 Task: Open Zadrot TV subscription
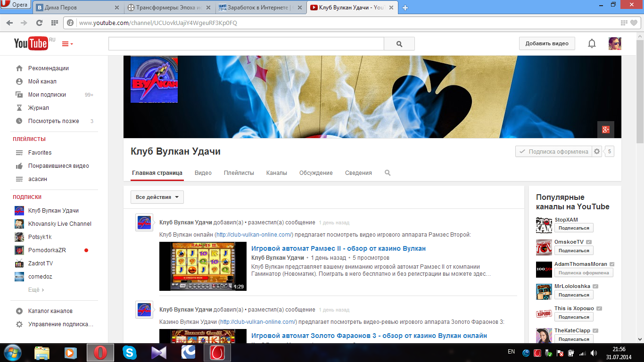40,263
